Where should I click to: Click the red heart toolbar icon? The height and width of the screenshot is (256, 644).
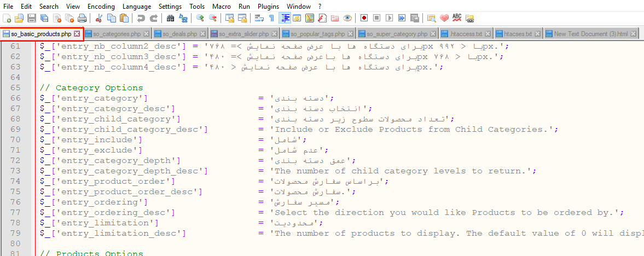[x=444, y=18]
